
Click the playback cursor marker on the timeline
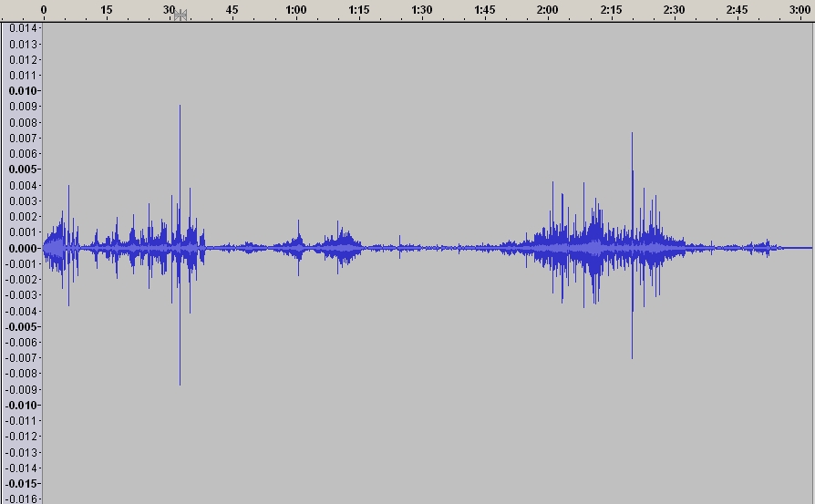pyautogui.click(x=180, y=15)
